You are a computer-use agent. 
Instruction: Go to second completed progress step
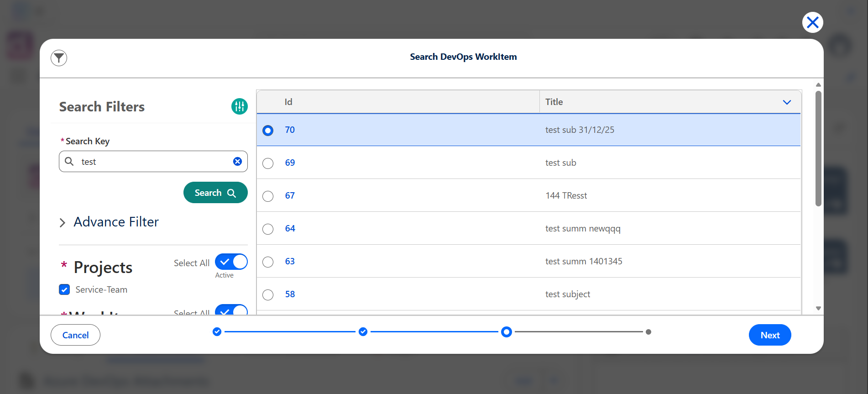(363, 332)
